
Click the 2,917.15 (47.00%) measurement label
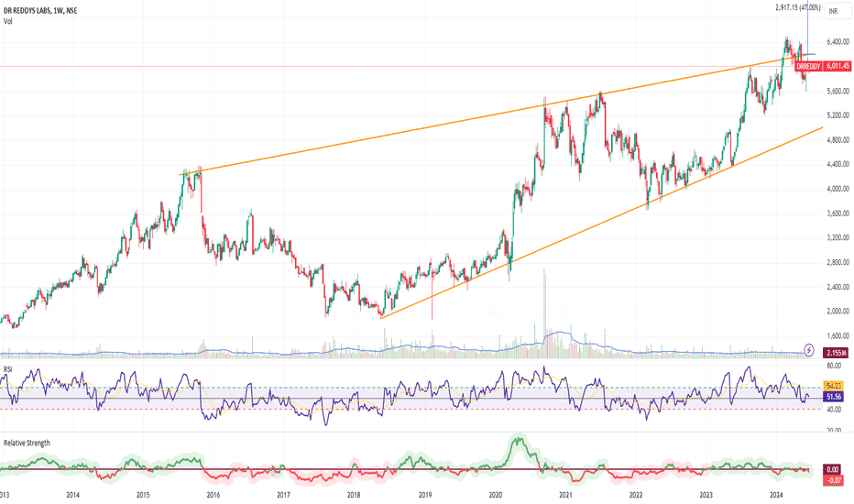pyautogui.click(x=798, y=7)
